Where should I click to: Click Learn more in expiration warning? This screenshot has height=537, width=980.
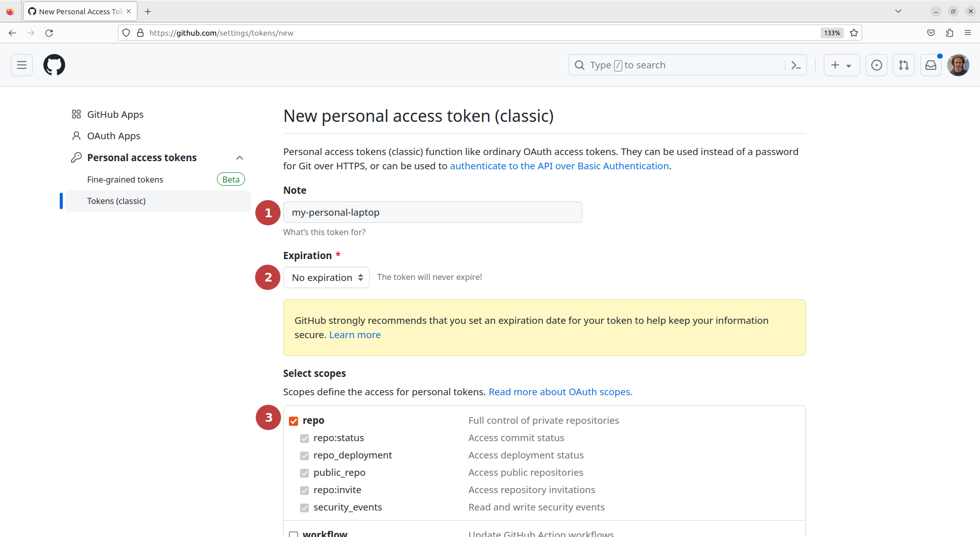(x=355, y=335)
